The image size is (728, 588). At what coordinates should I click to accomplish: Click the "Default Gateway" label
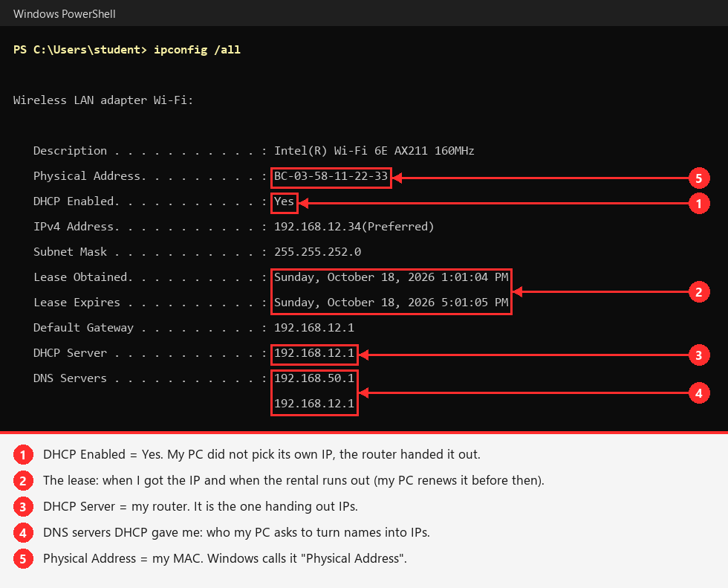tap(83, 328)
